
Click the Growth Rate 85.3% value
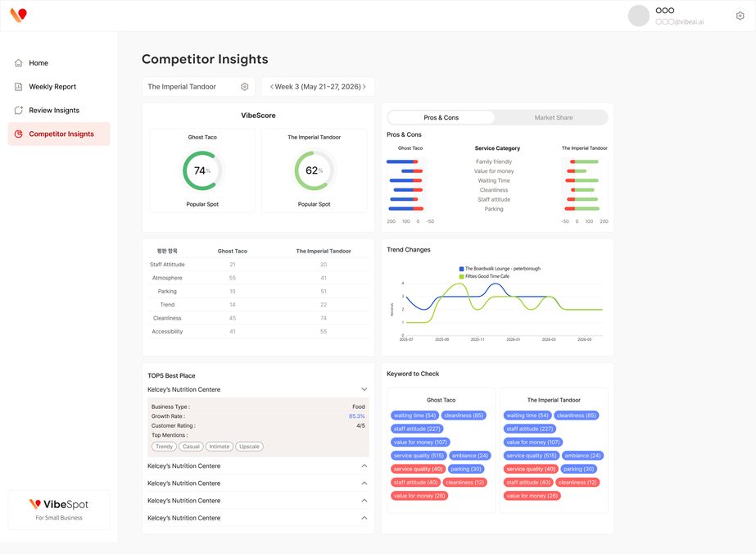coord(357,416)
